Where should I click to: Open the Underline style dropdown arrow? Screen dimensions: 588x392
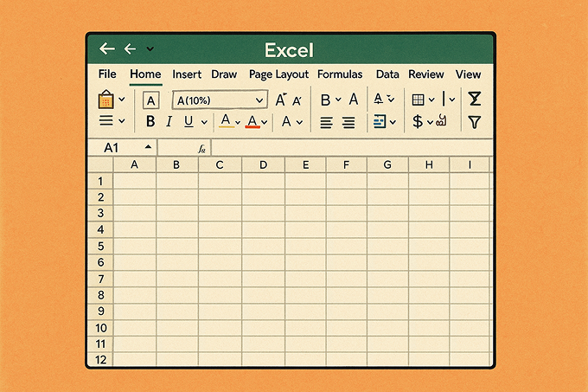click(x=204, y=122)
